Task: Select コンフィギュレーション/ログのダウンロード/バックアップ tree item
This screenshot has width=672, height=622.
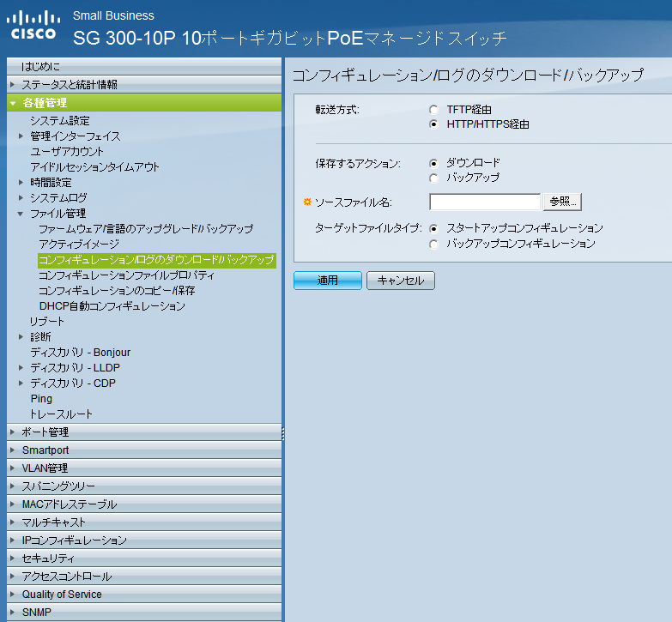Action: click(156, 260)
